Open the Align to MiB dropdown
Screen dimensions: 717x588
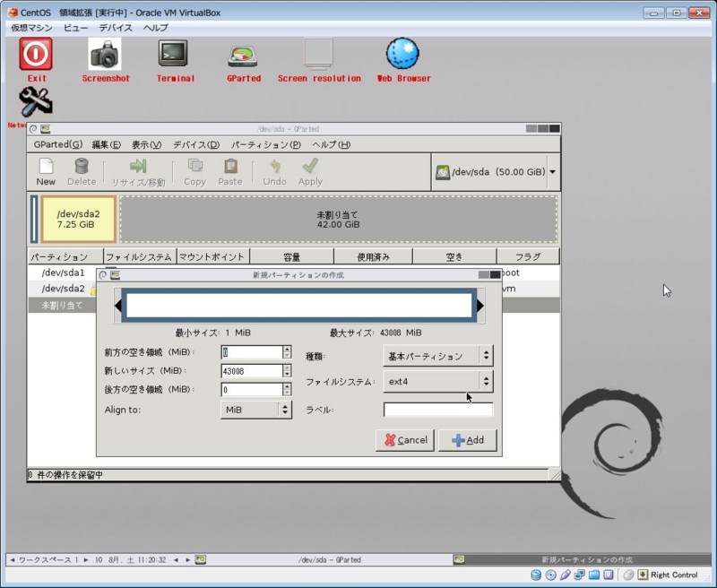click(x=255, y=410)
